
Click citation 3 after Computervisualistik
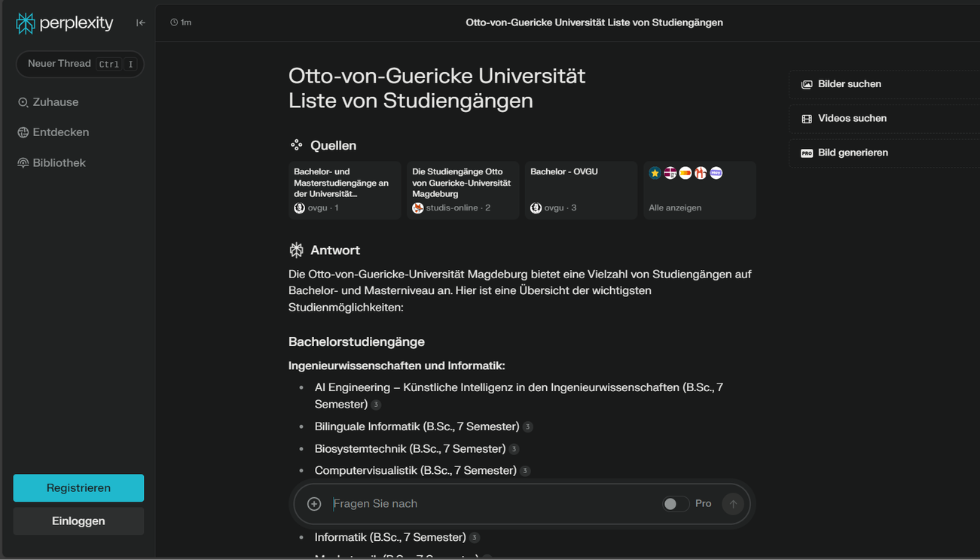(x=525, y=471)
